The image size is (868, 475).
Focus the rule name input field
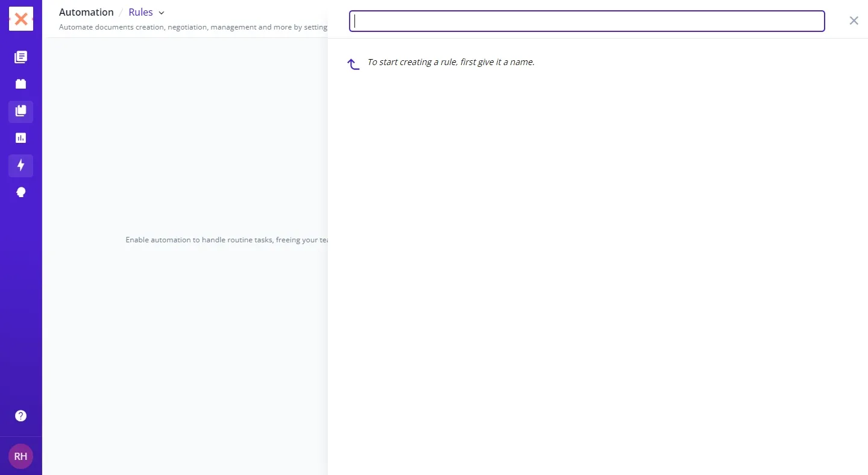[x=587, y=21]
